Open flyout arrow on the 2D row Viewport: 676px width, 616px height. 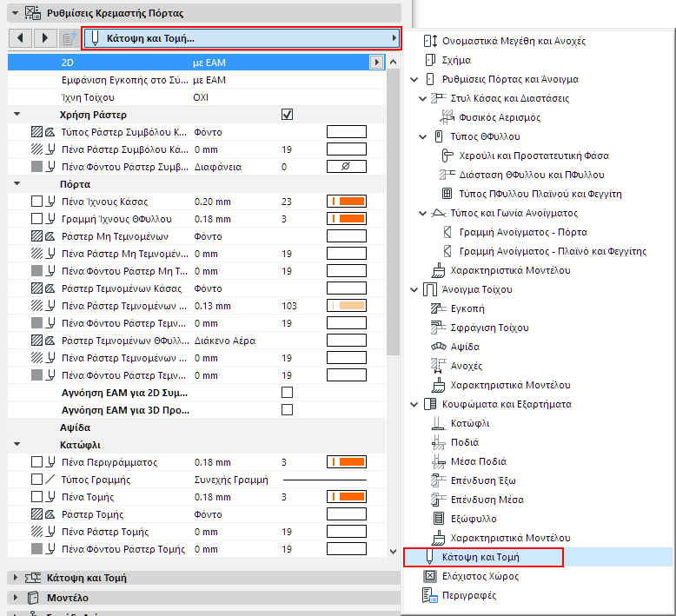click(377, 63)
